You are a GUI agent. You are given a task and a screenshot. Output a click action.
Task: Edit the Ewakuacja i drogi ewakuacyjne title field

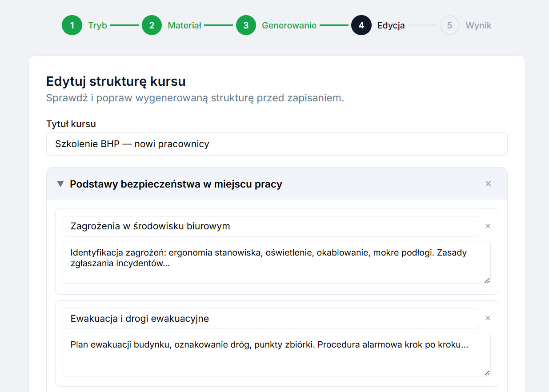click(x=270, y=318)
